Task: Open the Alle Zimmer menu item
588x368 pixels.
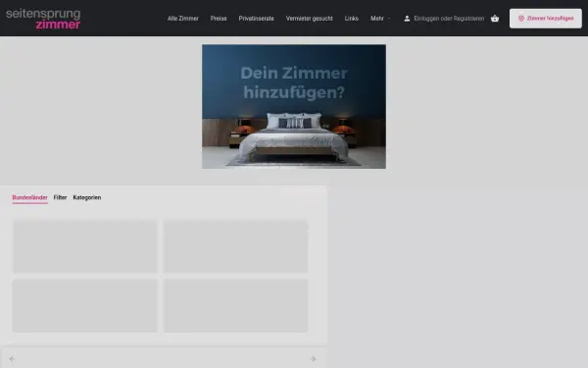Action: [x=183, y=19]
